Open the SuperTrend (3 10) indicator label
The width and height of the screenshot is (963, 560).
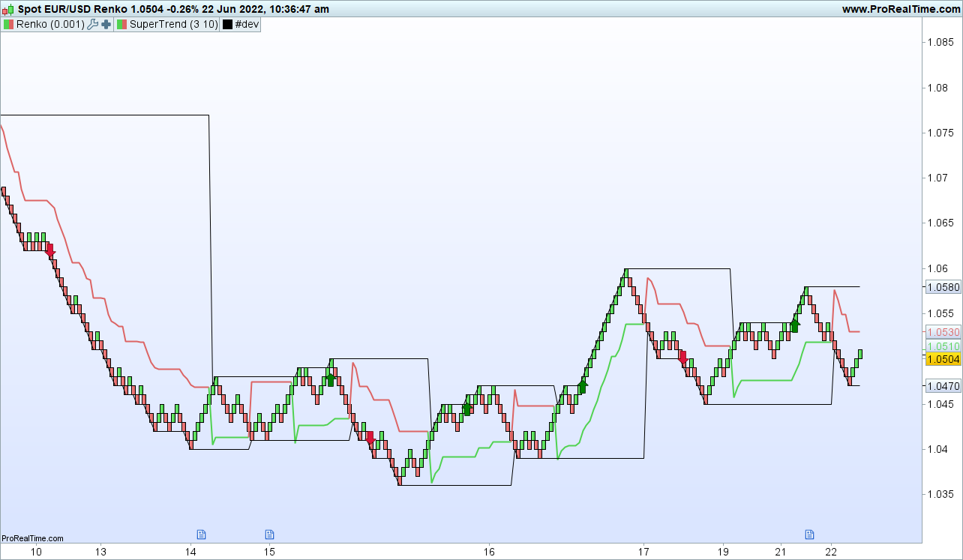[x=173, y=24]
